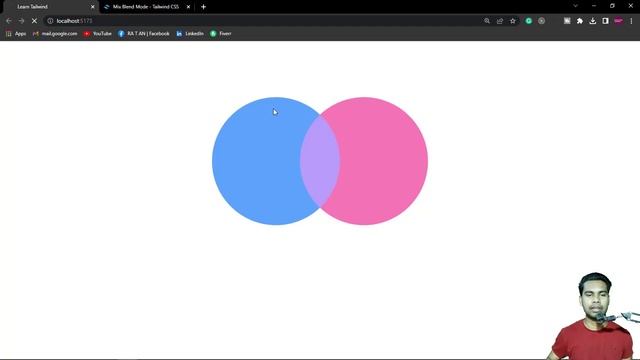The image size is (640, 360).
Task: Open the mail.google.com bookmark
Action: (x=55, y=34)
